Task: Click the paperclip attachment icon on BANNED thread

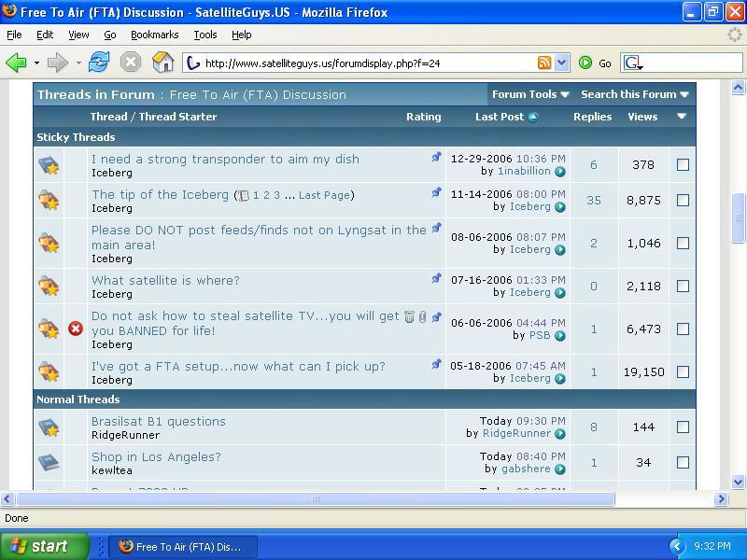Action: [423, 316]
